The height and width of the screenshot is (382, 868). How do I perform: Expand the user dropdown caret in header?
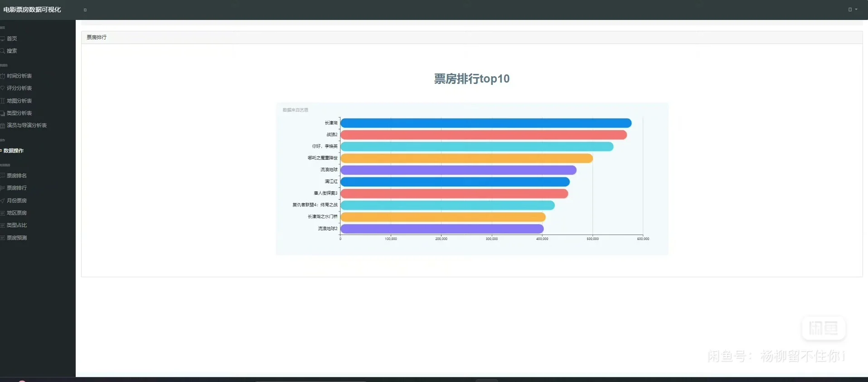click(x=856, y=10)
